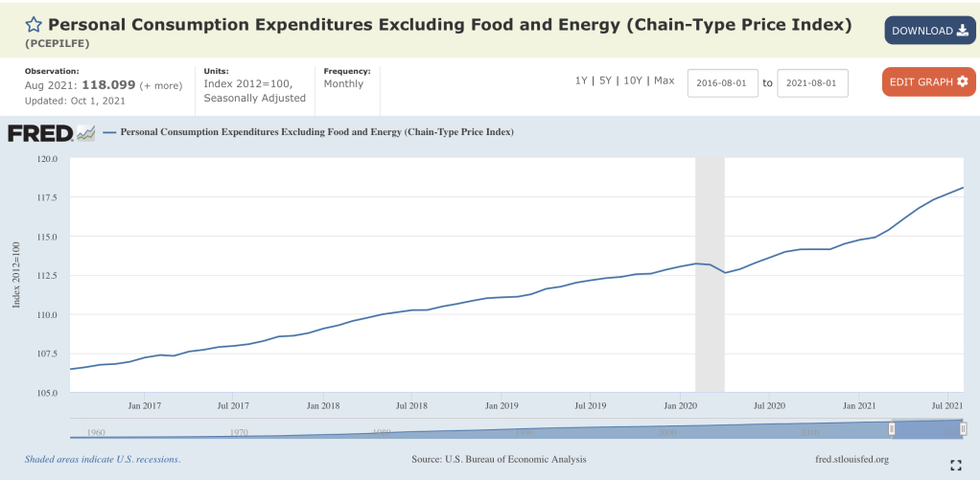
Task: Click the right handle of range slider
Action: [963, 428]
